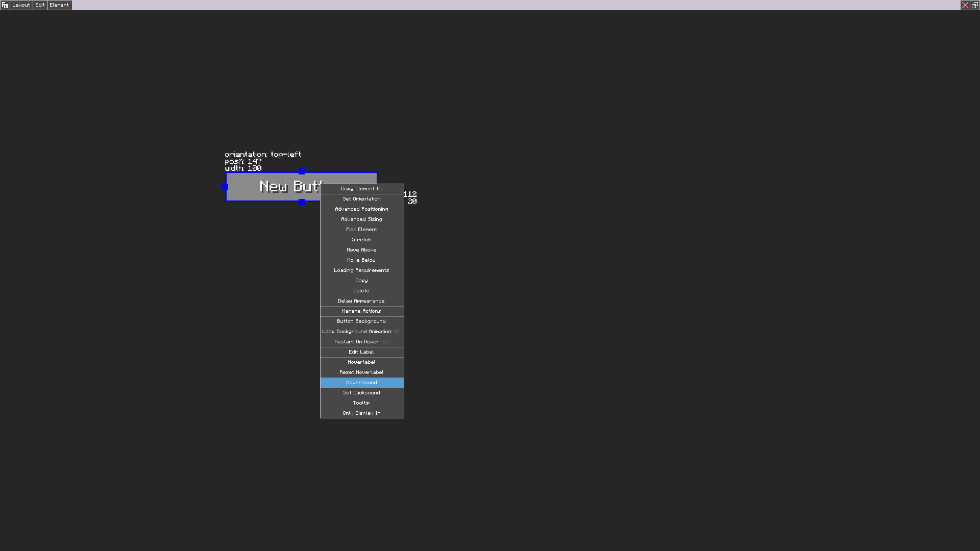980x551 pixels.
Task: Open Tooltip option
Action: [362, 403]
